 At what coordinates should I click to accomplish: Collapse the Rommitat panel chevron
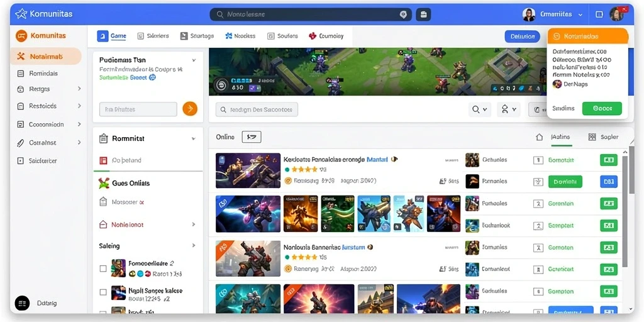click(194, 139)
